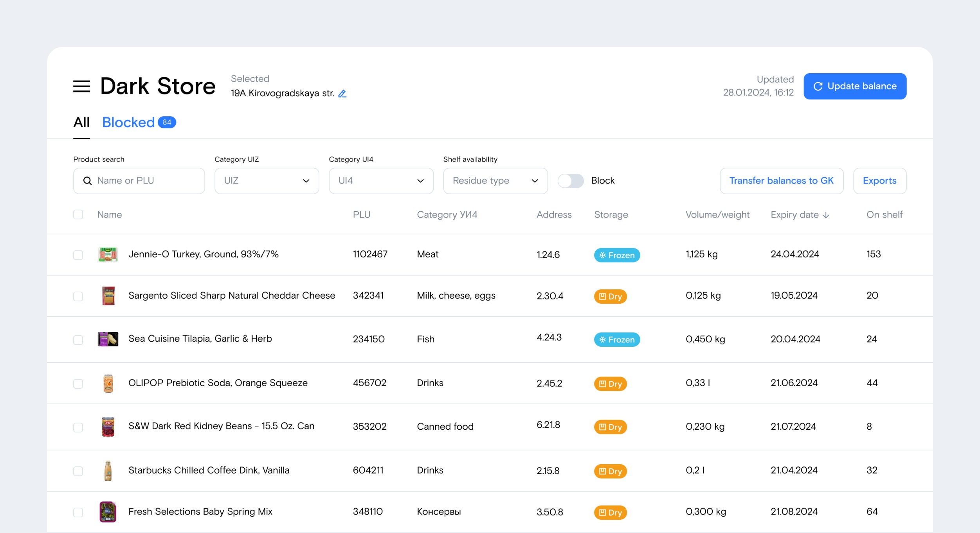Select the All tab

[81, 122]
